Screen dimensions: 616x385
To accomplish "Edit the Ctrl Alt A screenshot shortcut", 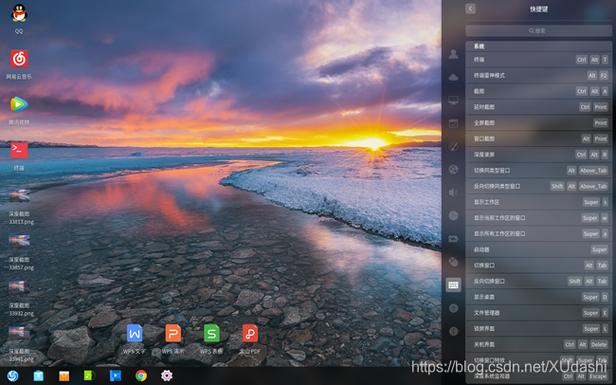I will pyautogui.click(x=539, y=91).
